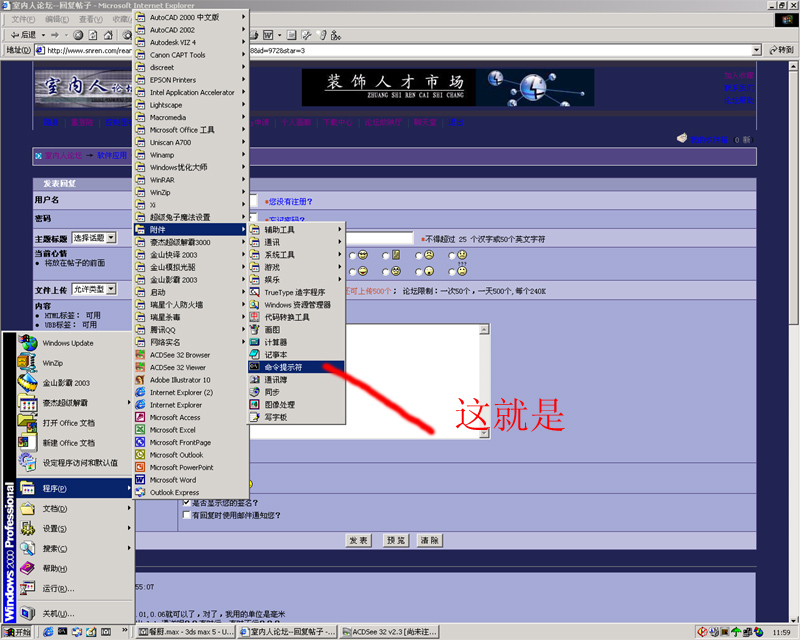Launch Microsoft FrontPage
800x640 pixels.
(x=191, y=442)
